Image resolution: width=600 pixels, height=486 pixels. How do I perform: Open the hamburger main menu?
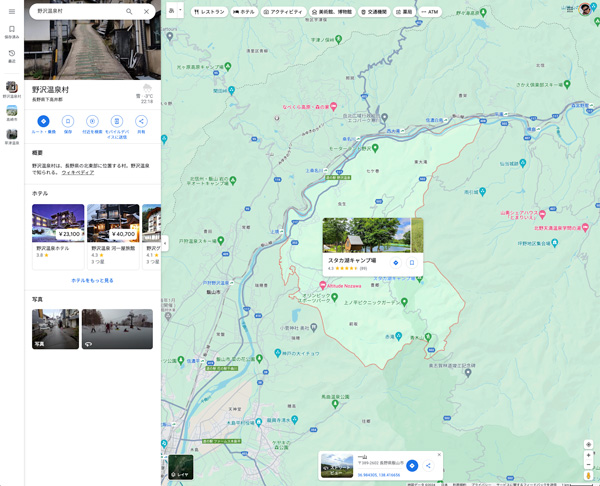click(12, 11)
